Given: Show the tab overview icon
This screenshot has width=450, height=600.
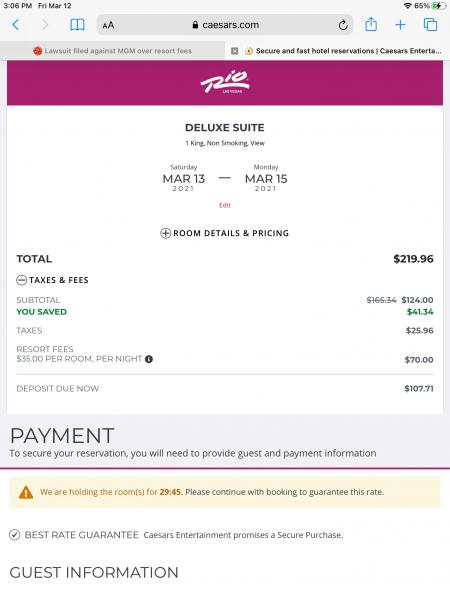Looking at the screenshot, I should point(430,25).
